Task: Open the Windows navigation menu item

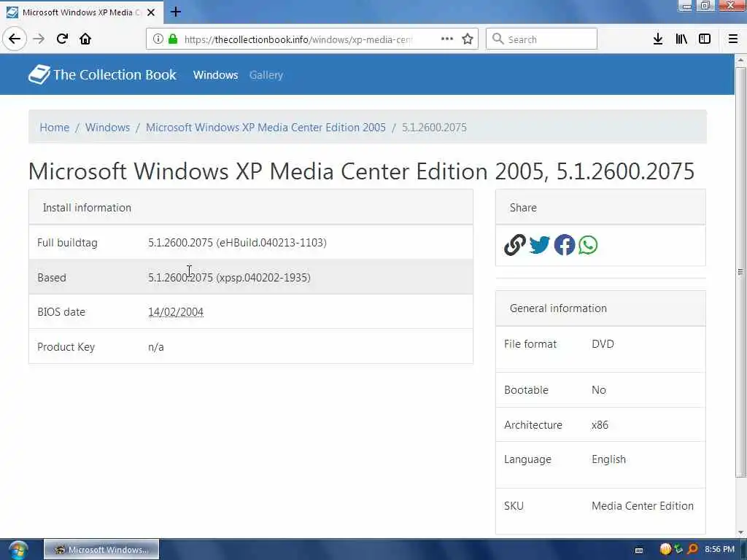Action: click(x=215, y=75)
